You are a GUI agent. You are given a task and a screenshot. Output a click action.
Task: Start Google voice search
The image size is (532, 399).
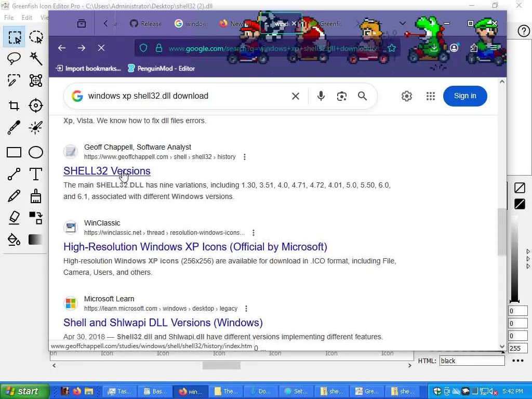point(321,96)
